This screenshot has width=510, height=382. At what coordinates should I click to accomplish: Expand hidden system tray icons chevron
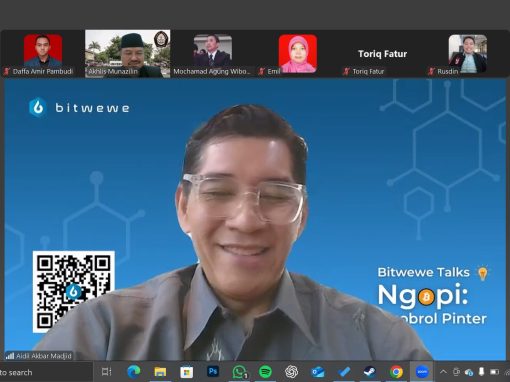click(x=443, y=371)
